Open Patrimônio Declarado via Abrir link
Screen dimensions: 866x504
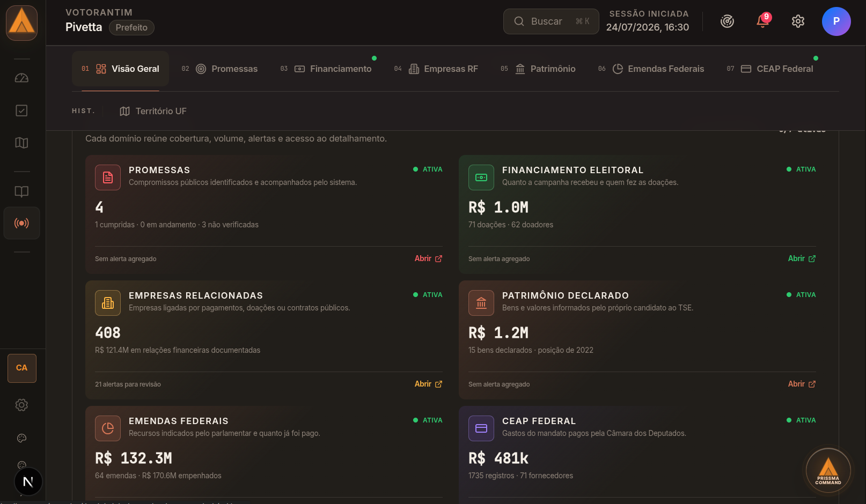(x=802, y=384)
